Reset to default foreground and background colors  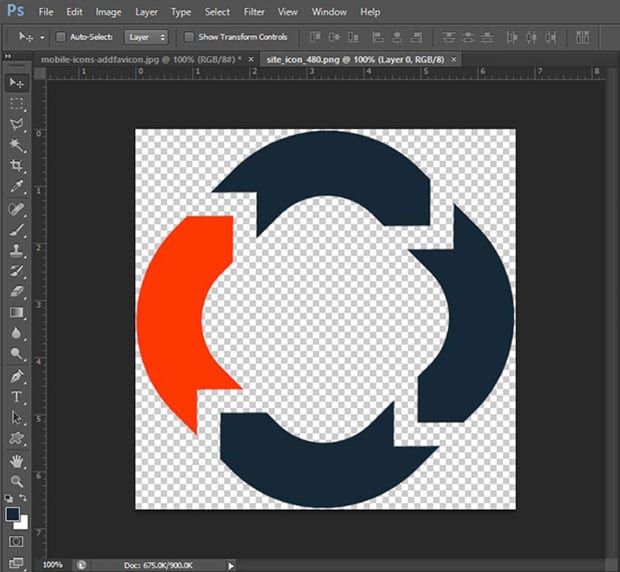click(x=9, y=498)
